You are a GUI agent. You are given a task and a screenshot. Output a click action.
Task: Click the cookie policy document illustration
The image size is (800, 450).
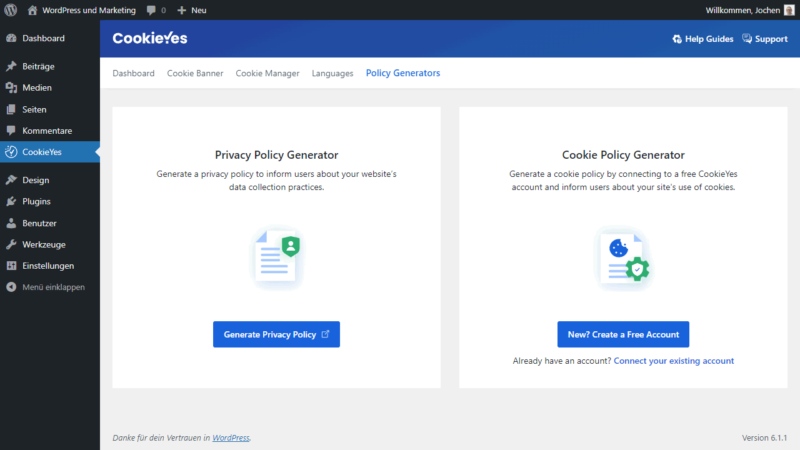(623, 257)
